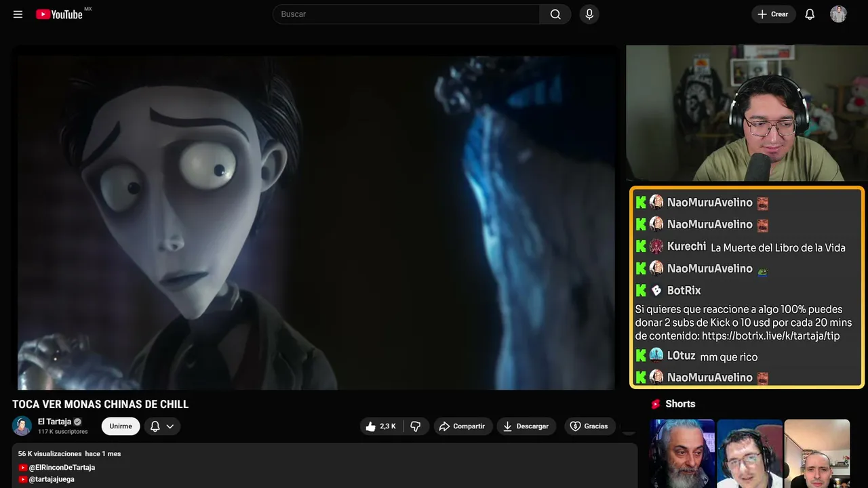Click the 117 K suscriptores text

(x=63, y=432)
